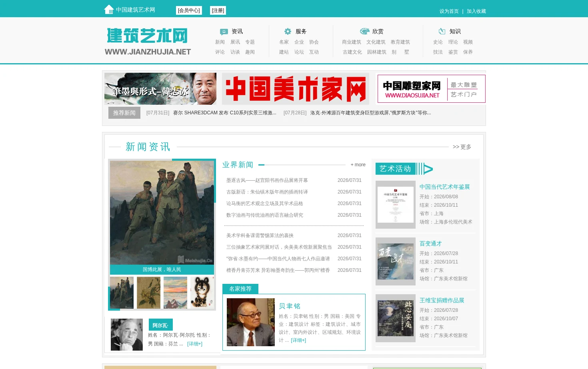588x369 pixels.
Task: Click the 资讯 speech-bubble icon
Action: point(224,32)
